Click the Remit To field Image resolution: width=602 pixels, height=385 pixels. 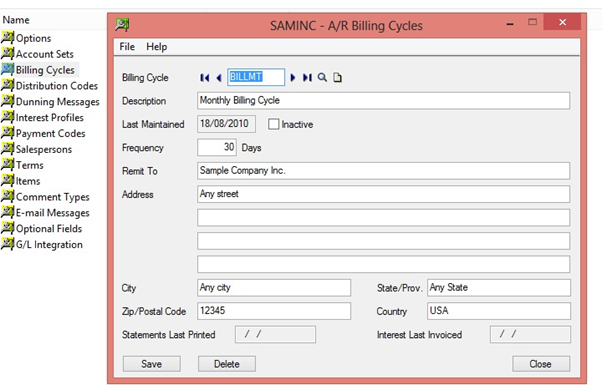tap(384, 171)
